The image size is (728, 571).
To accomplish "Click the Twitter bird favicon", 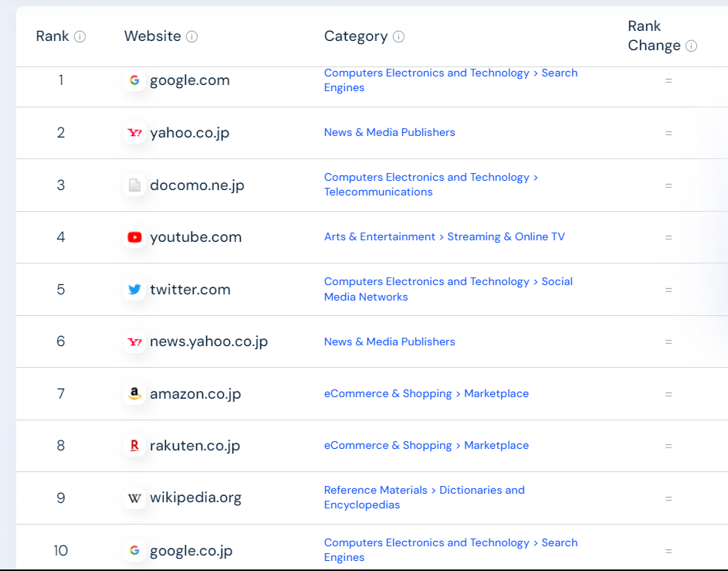I will [x=134, y=290].
